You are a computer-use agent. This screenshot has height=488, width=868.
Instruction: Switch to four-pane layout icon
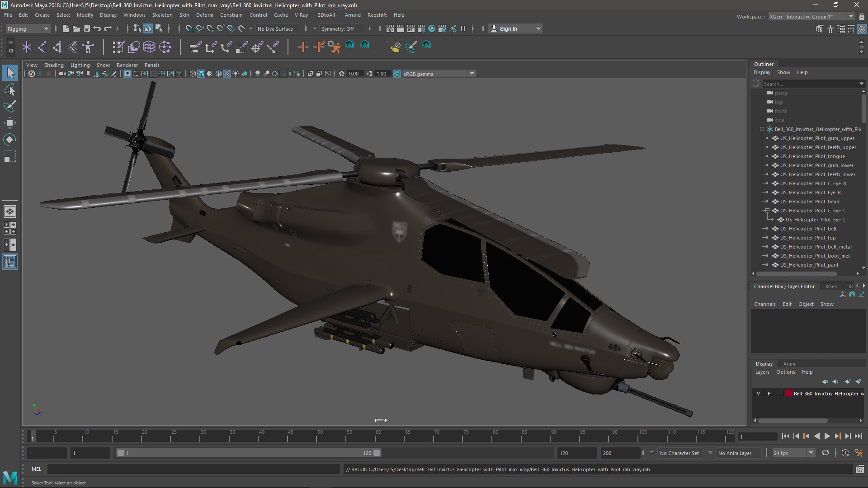click(x=10, y=228)
